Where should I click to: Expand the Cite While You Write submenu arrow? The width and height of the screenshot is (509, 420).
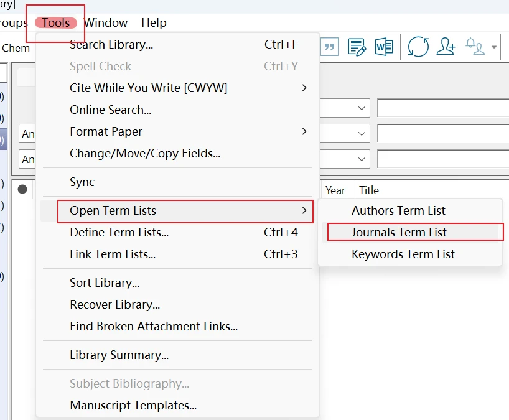click(304, 88)
